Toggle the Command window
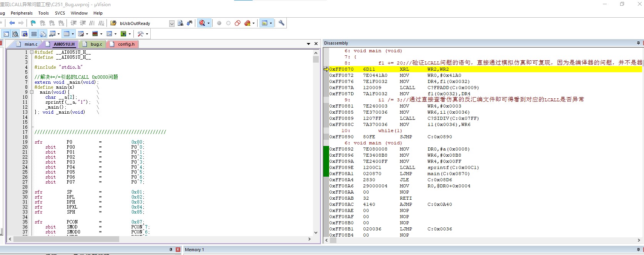Screen dimensions: 644x255 [x=6, y=34]
